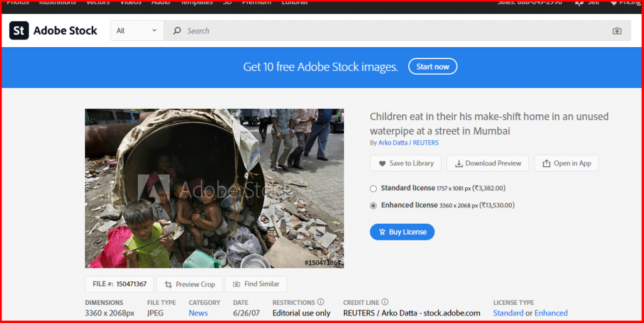The height and width of the screenshot is (323, 644).
Task: Click the Preview Crop button
Action: (189, 284)
